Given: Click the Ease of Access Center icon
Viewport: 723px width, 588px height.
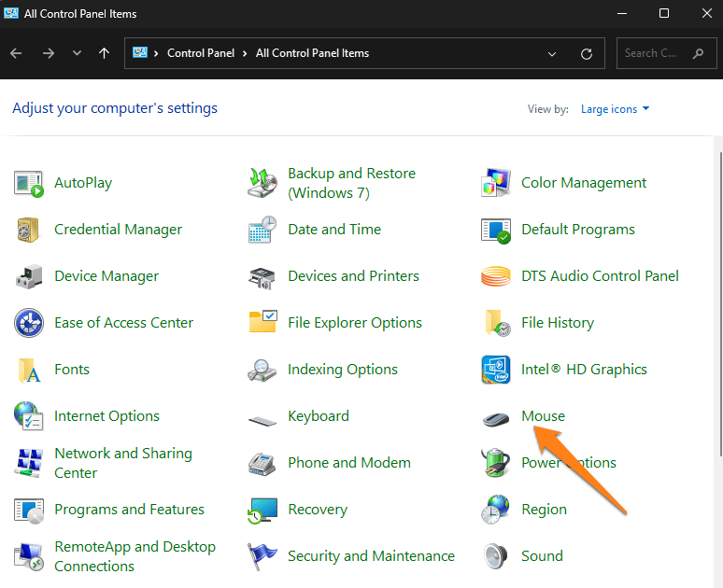Looking at the screenshot, I should tap(29, 323).
